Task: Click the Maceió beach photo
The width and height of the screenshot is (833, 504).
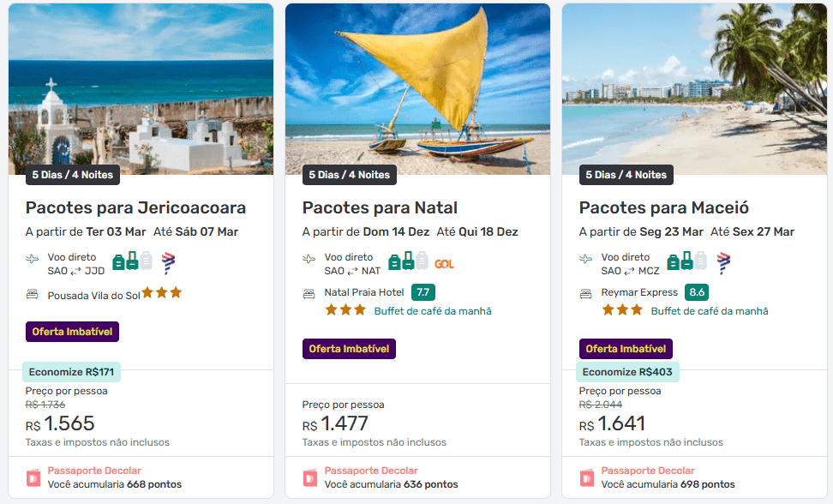Action: point(694,86)
